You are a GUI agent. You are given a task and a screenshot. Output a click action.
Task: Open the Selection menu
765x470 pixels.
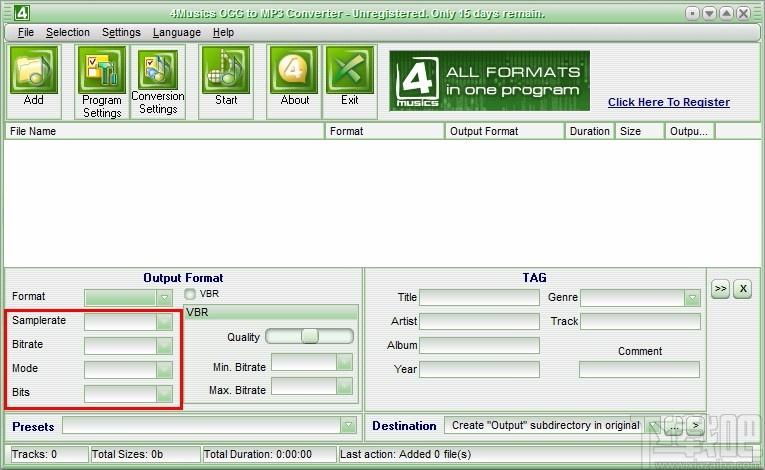[68, 32]
